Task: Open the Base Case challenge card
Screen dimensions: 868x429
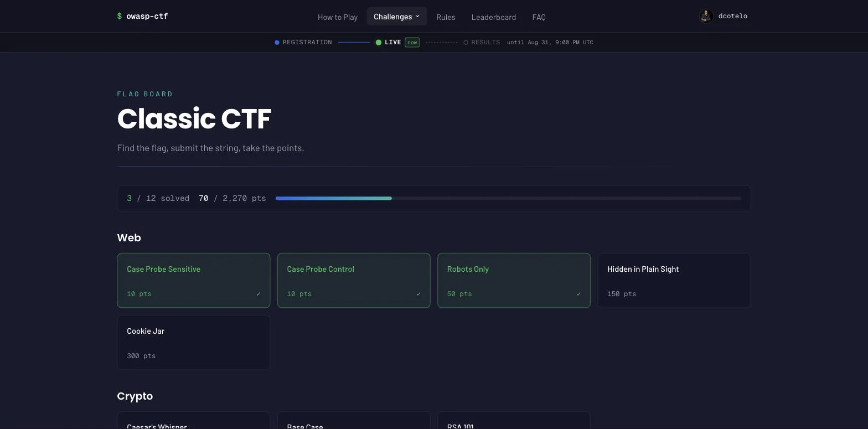Action: (354, 420)
